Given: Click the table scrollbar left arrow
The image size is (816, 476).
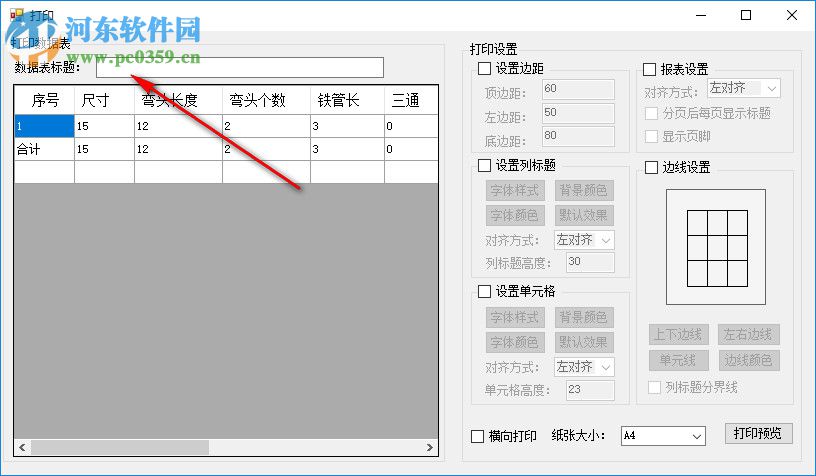Looking at the screenshot, I should [x=22, y=447].
